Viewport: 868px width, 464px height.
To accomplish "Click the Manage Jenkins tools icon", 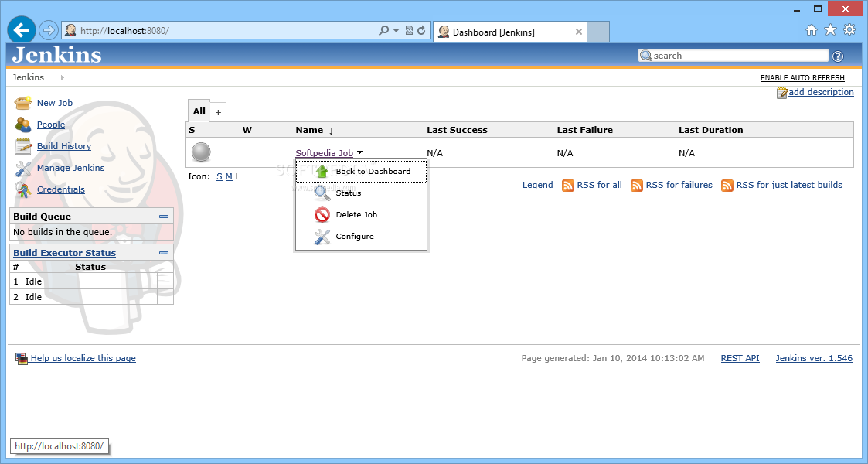I will pyautogui.click(x=22, y=169).
